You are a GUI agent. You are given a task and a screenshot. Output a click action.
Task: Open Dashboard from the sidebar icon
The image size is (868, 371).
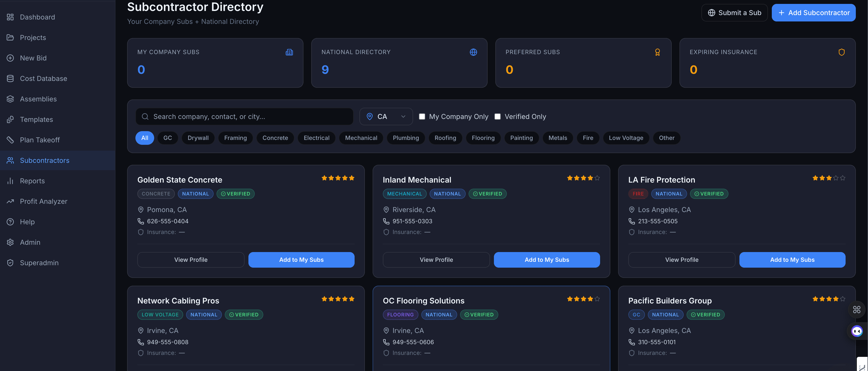[10, 17]
